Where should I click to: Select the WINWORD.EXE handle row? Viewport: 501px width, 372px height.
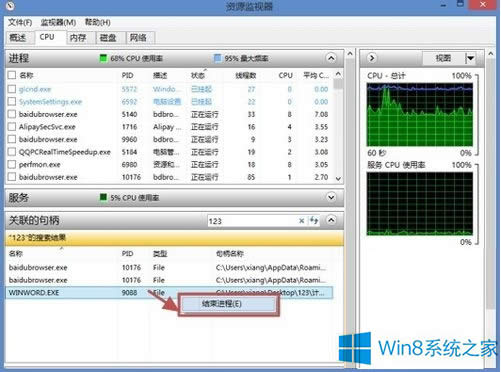(169, 293)
